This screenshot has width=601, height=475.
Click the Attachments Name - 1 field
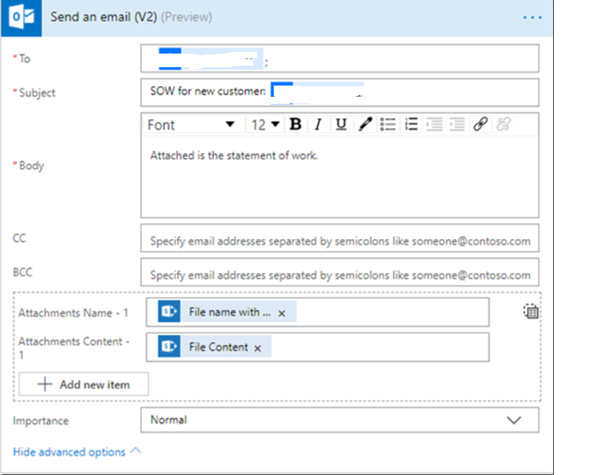pyautogui.click(x=317, y=312)
